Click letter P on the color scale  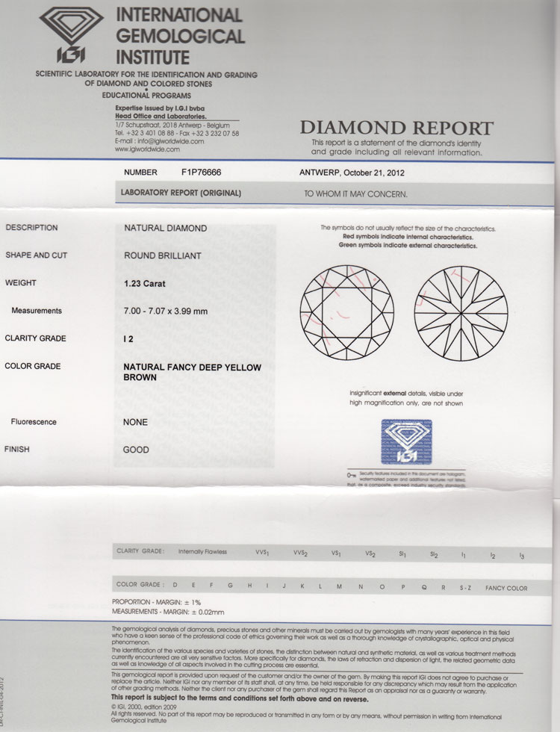coord(402,587)
